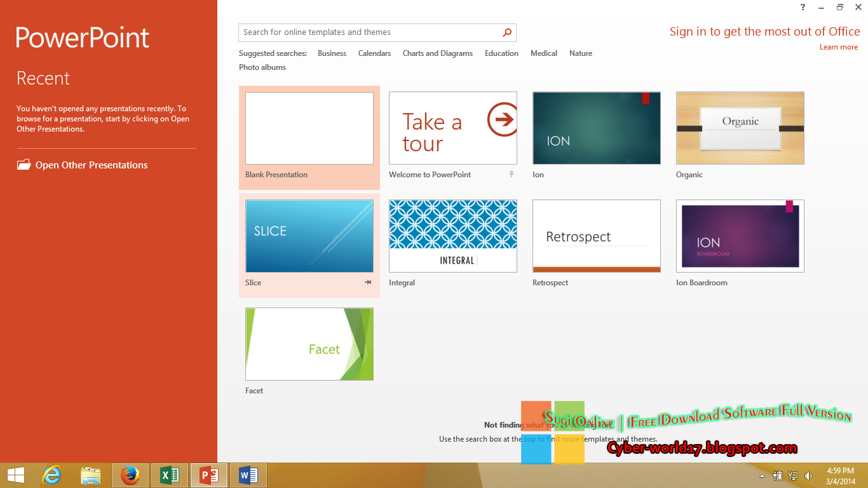868x488 pixels.
Task: Open Other Presentations from the sidebar
Action: 83,165
